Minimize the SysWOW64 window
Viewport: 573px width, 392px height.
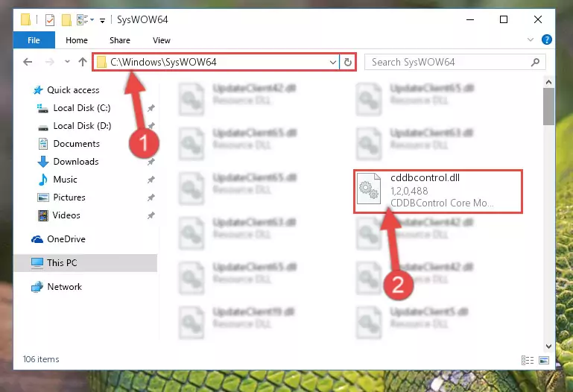(470, 19)
